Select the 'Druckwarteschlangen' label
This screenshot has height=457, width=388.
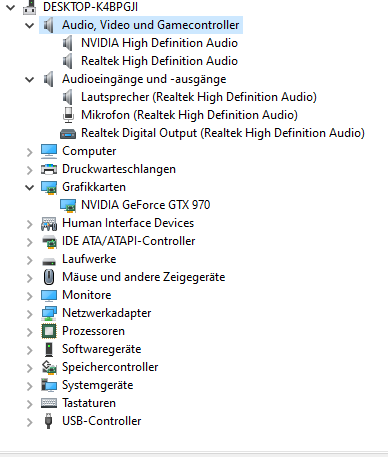(119, 169)
